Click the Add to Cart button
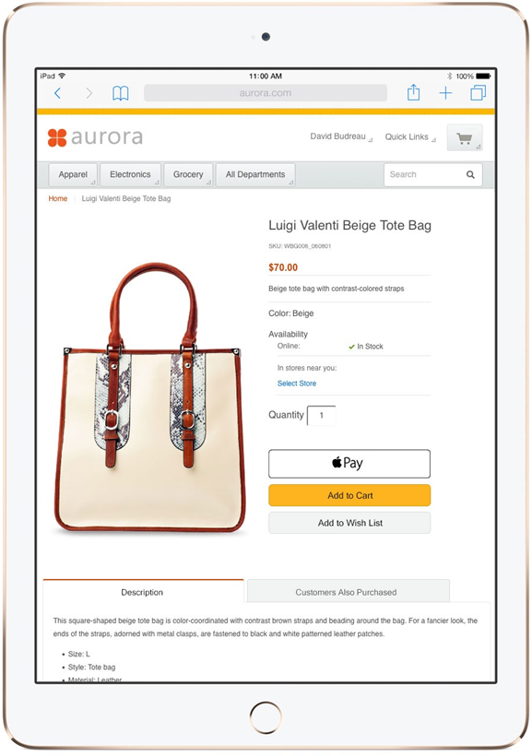This screenshot has height=756, width=532. pyautogui.click(x=349, y=495)
